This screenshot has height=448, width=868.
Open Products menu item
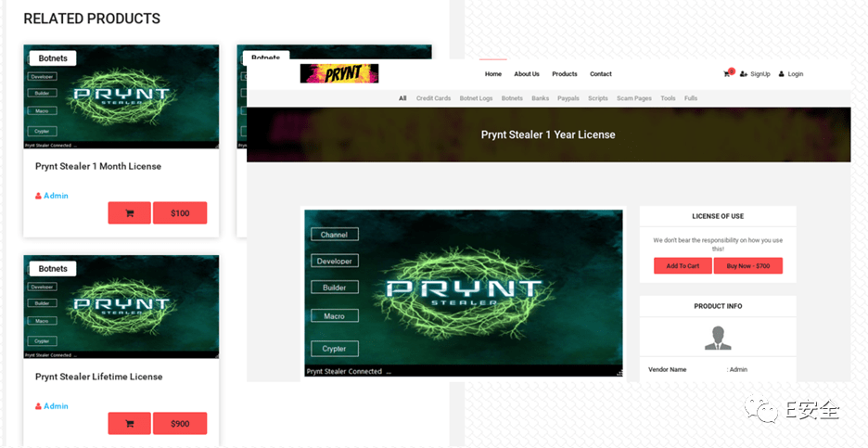pos(565,74)
